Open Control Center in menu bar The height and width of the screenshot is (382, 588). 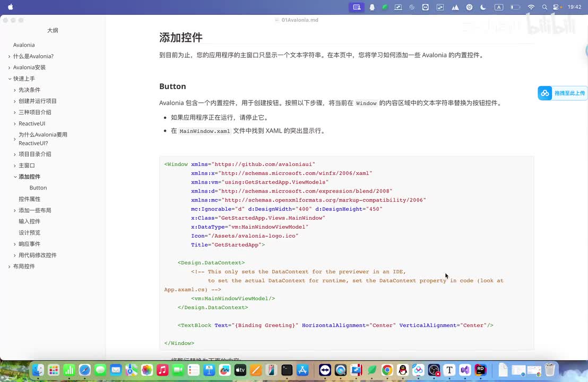point(557,7)
